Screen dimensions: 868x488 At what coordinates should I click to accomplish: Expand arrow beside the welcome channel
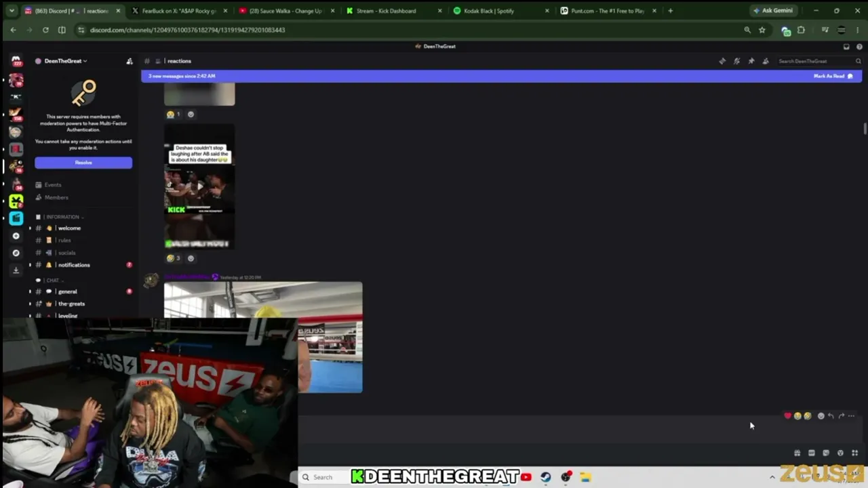(30, 228)
